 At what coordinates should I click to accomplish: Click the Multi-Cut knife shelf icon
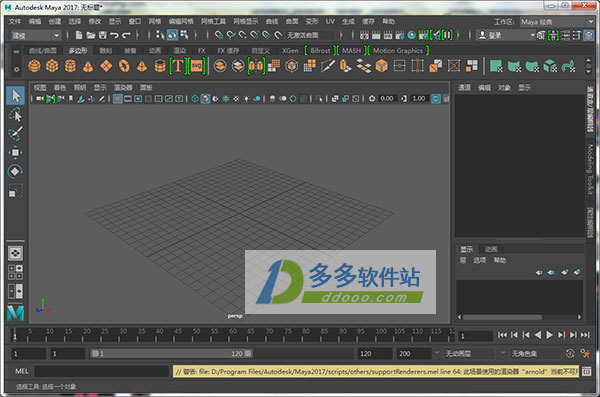[x=328, y=66]
